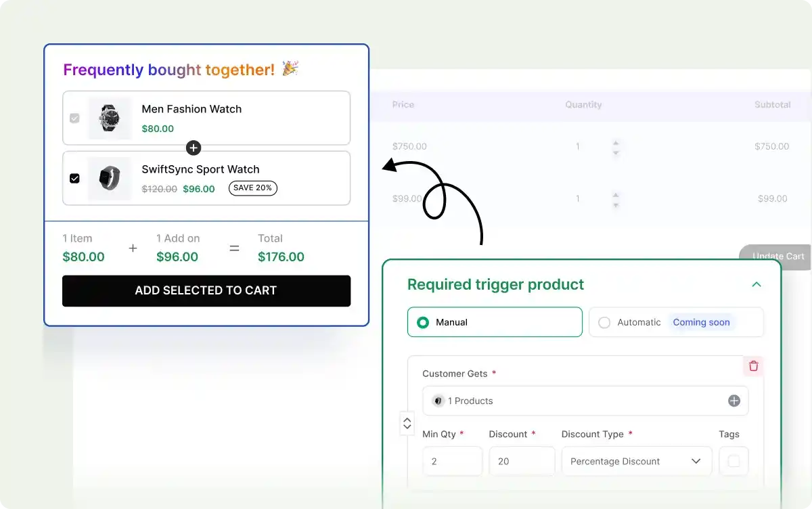This screenshot has width=812, height=509.
Task: Click the reorder arrows beside the Customer Gets card
Action: [x=407, y=423]
